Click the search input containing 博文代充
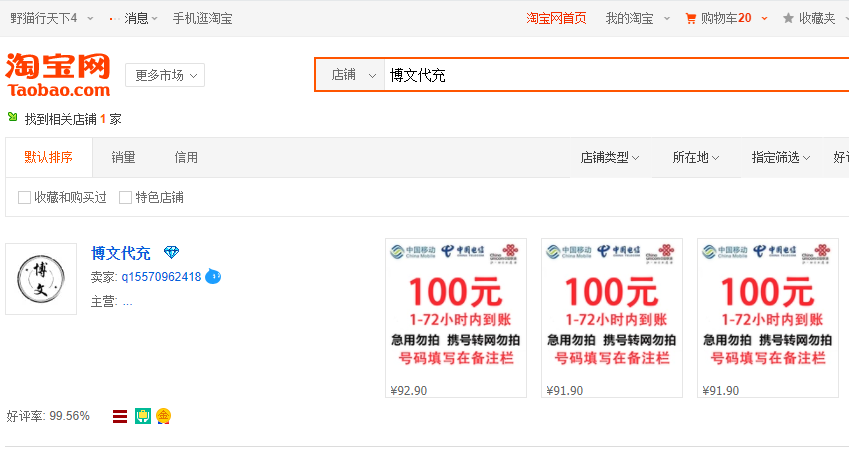849x457 pixels. pos(616,75)
